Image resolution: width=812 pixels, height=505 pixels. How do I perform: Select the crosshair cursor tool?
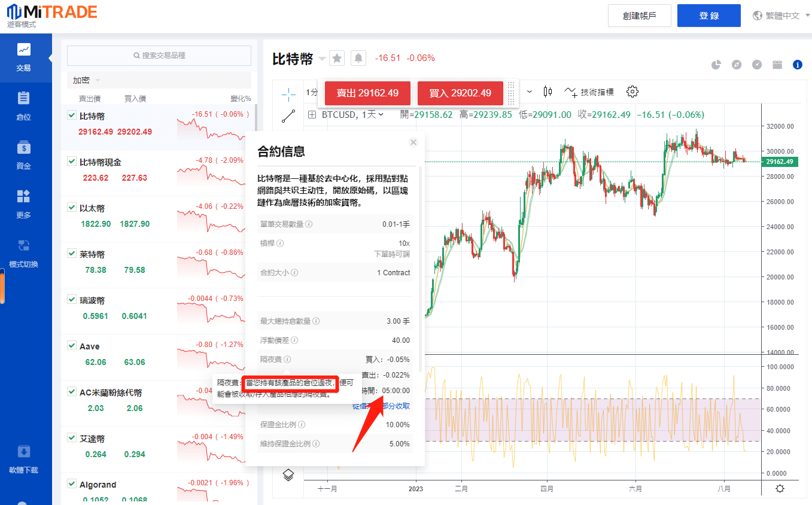pos(289,94)
